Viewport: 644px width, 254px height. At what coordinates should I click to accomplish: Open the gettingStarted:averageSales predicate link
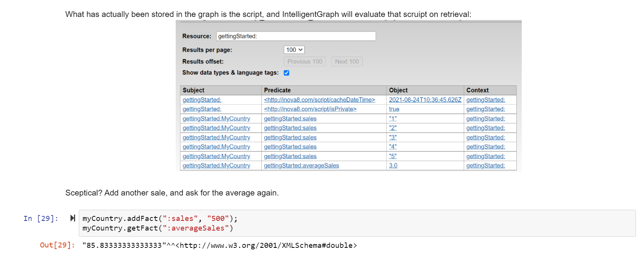pos(301,165)
